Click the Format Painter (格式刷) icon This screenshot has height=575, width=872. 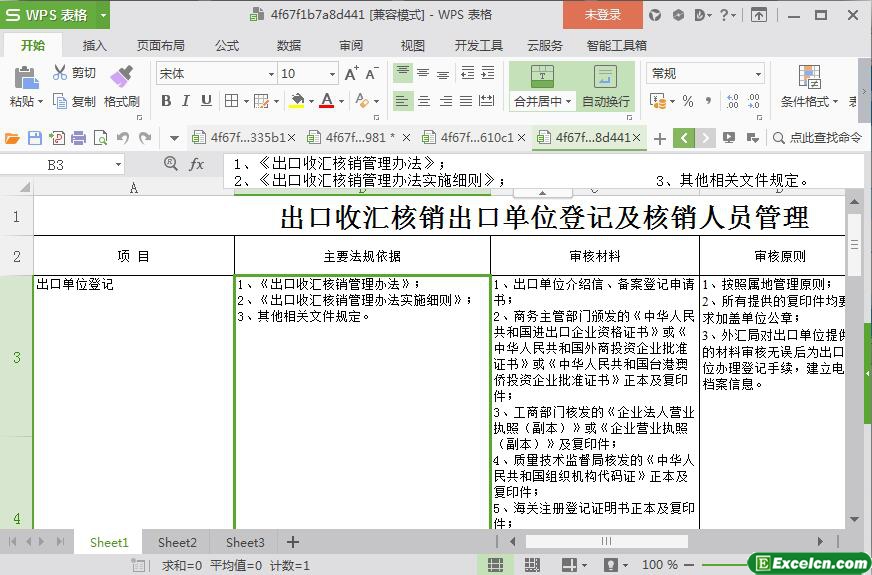point(121,76)
